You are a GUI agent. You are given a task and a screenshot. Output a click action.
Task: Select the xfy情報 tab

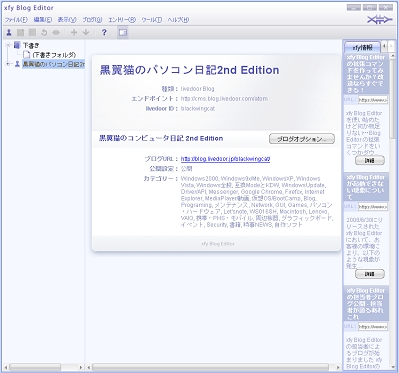pyautogui.click(x=362, y=47)
